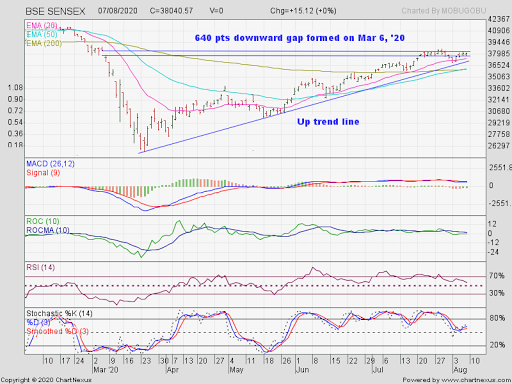Click the EMA (20) legend label
The image size is (512, 384).
click(42, 25)
